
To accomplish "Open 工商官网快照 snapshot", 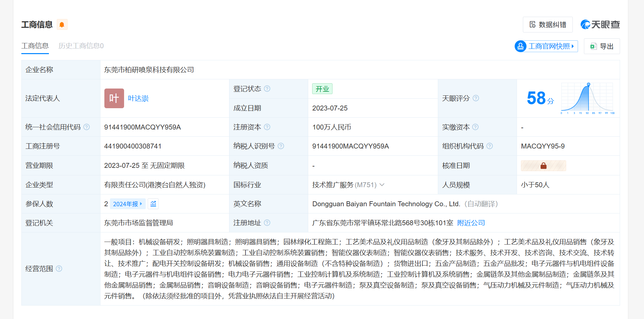I will click(x=546, y=46).
